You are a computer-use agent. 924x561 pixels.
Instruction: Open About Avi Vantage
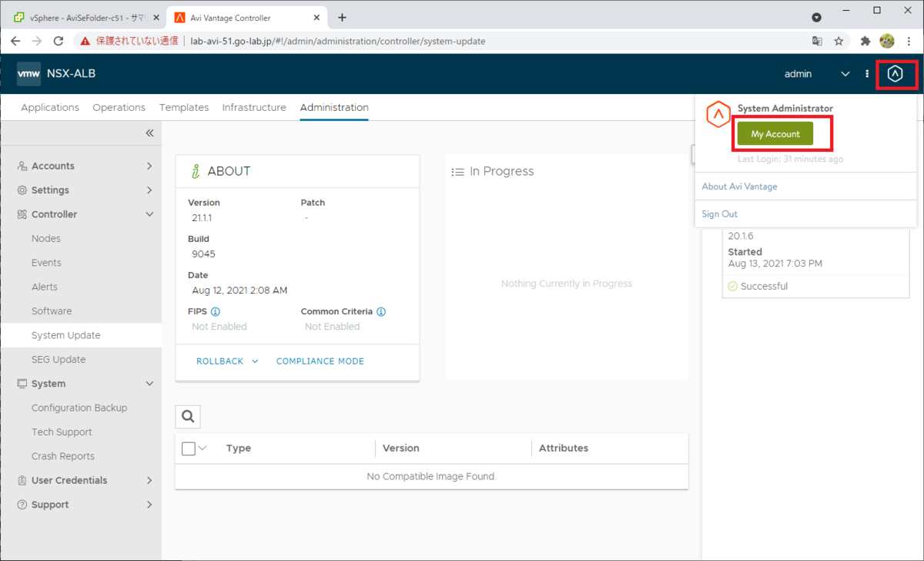tap(739, 186)
